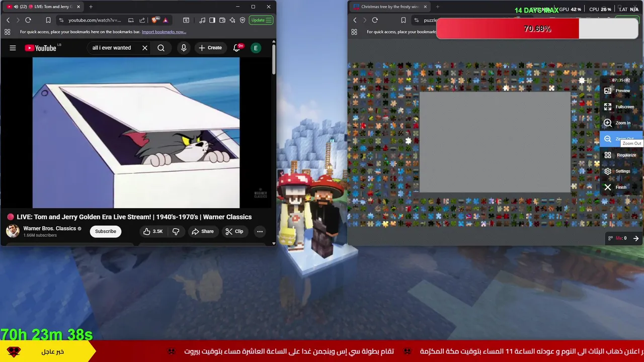Start voice search with the microphone icon
This screenshot has width=644, height=362.
(x=184, y=48)
